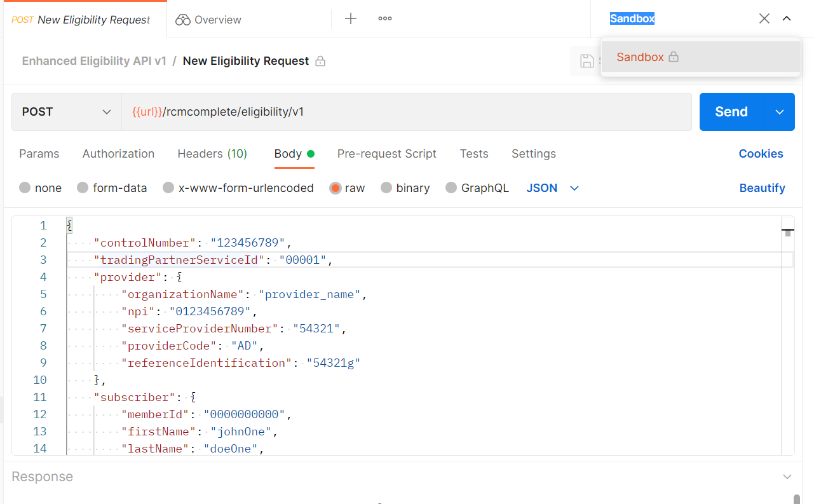Open a new tab with plus icon
The height and width of the screenshot is (504, 814).
pos(350,18)
